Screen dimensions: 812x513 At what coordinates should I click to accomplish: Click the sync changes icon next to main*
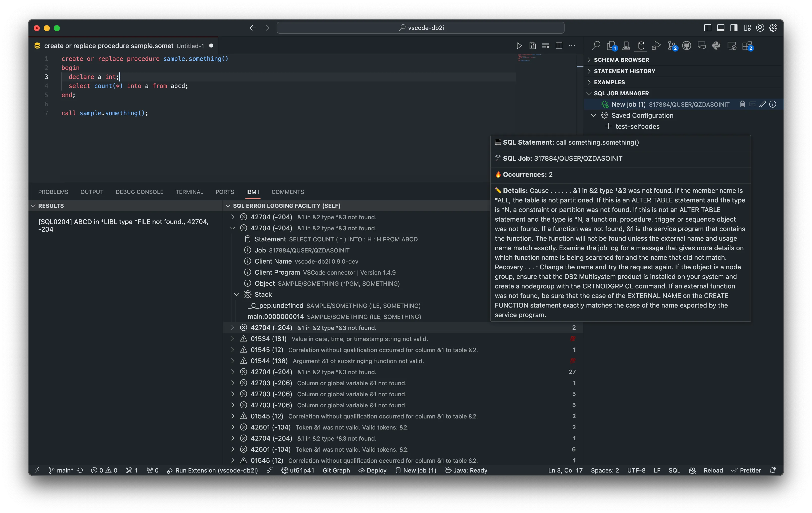80,470
